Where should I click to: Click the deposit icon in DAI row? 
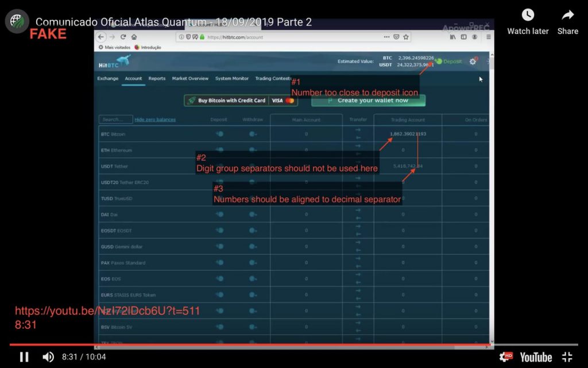click(219, 214)
